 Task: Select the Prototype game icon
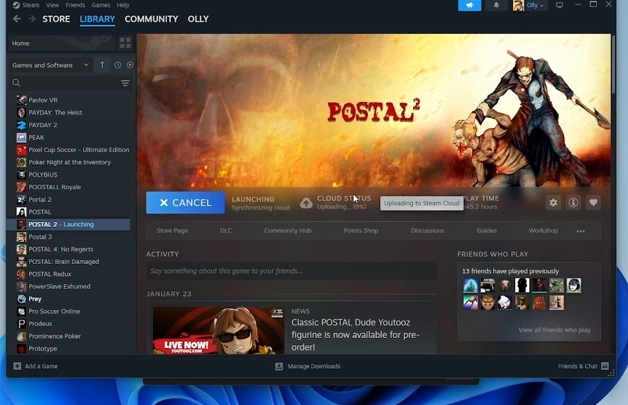[x=22, y=349]
